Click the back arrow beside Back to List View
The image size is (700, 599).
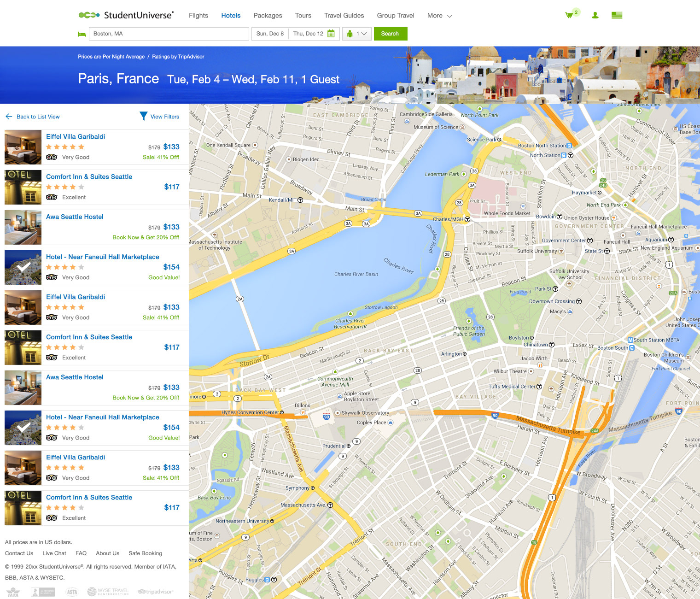click(9, 117)
